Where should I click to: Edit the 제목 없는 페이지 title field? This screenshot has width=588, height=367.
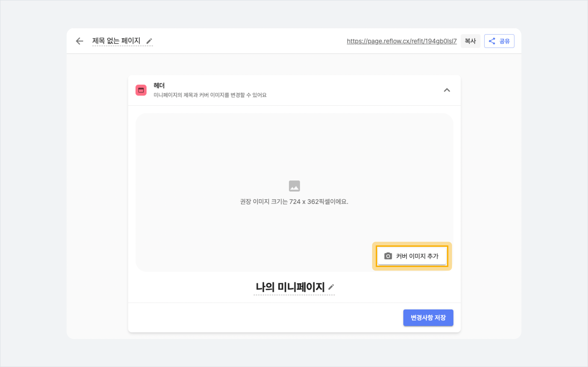(116, 41)
